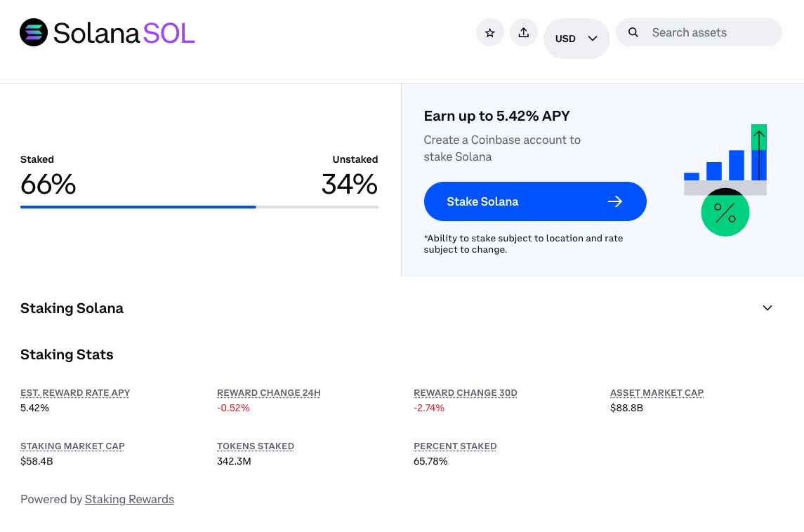Viewport: 804px width, 532px height.
Task: Click the Staking Solana heading
Action: [72, 308]
